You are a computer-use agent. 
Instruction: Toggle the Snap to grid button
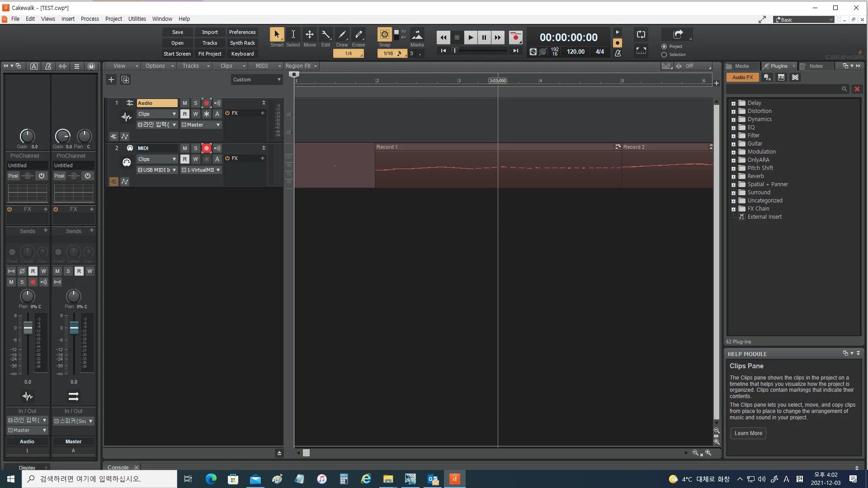384,35
